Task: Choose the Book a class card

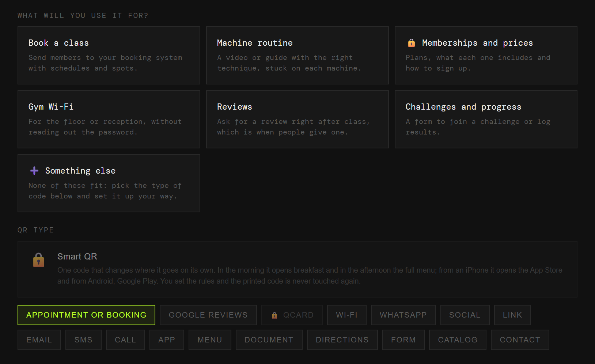Action: [109, 55]
